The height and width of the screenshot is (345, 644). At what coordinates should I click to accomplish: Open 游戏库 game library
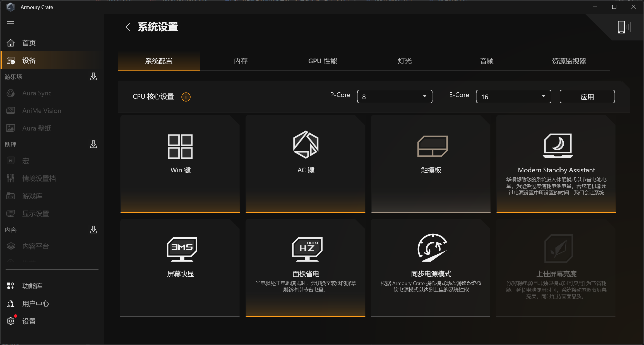click(x=52, y=196)
